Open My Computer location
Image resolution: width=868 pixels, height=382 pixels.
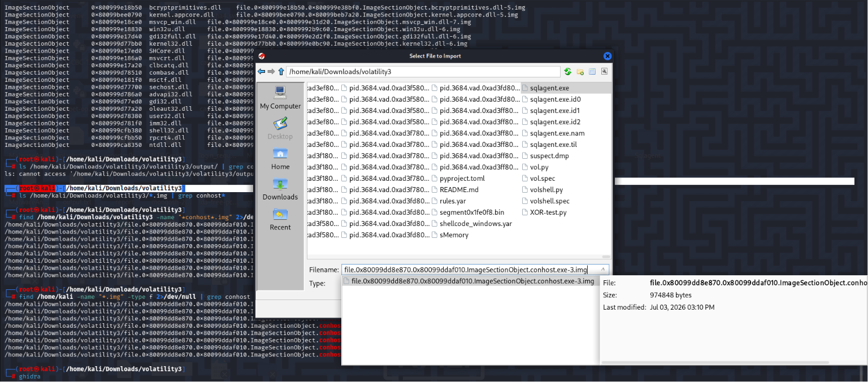[x=280, y=97]
